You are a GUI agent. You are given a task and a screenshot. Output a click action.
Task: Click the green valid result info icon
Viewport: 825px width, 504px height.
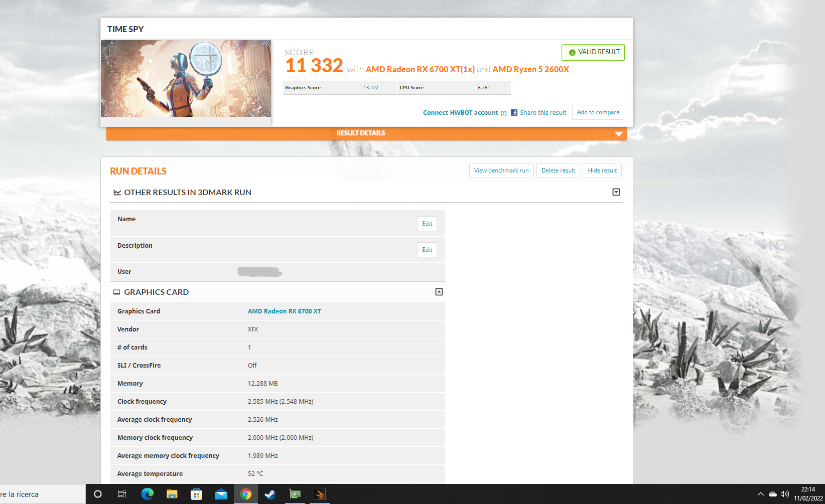[572, 52]
